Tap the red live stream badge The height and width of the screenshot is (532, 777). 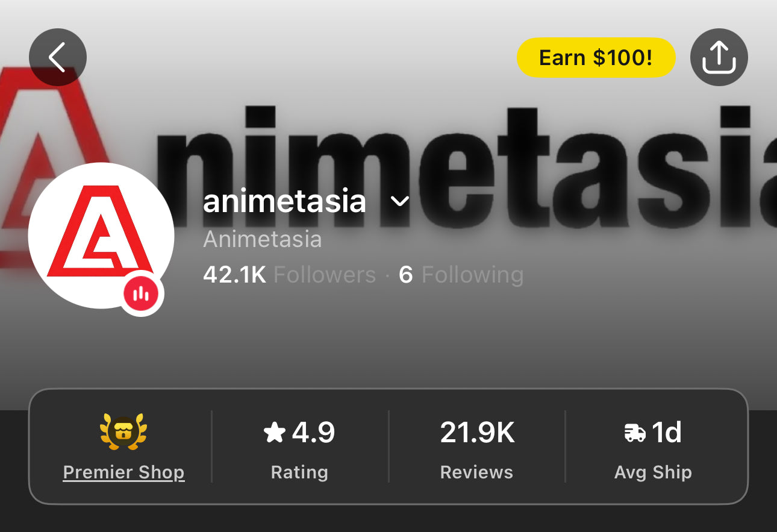(142, 293)
